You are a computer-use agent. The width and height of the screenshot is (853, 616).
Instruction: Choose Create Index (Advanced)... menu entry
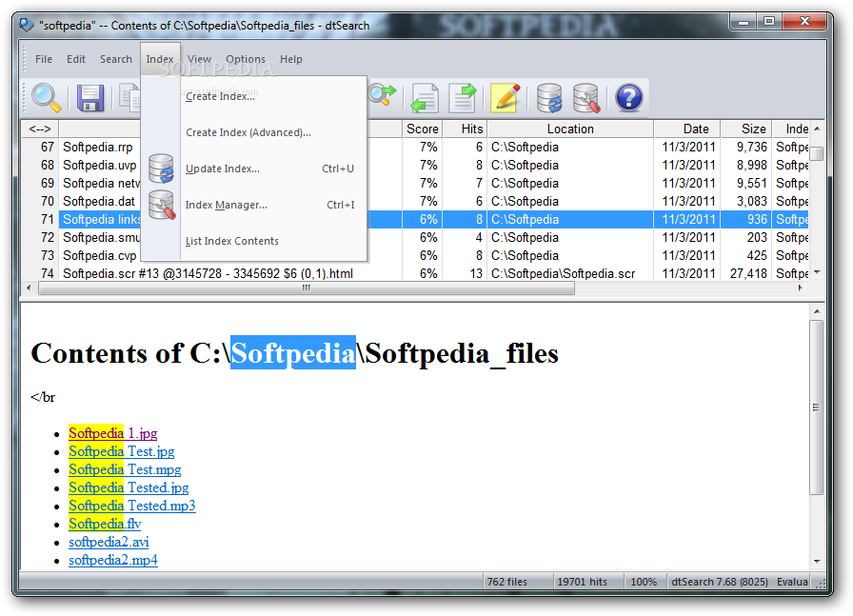pos(254,132)
